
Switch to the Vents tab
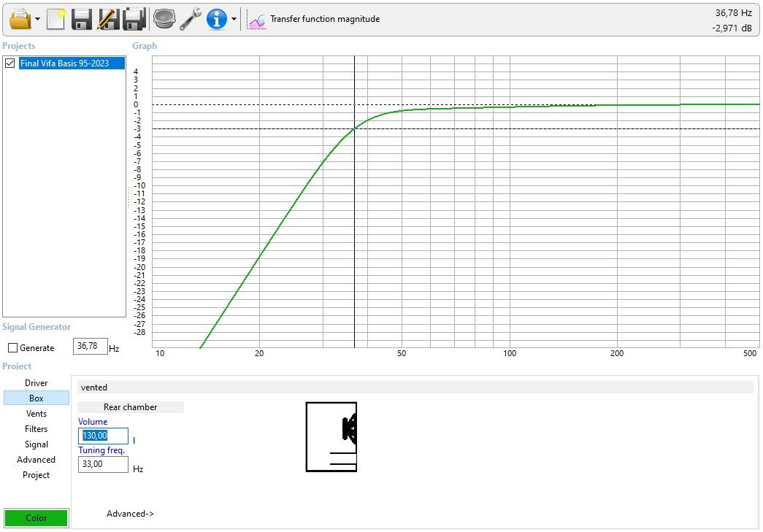(36, 413)
